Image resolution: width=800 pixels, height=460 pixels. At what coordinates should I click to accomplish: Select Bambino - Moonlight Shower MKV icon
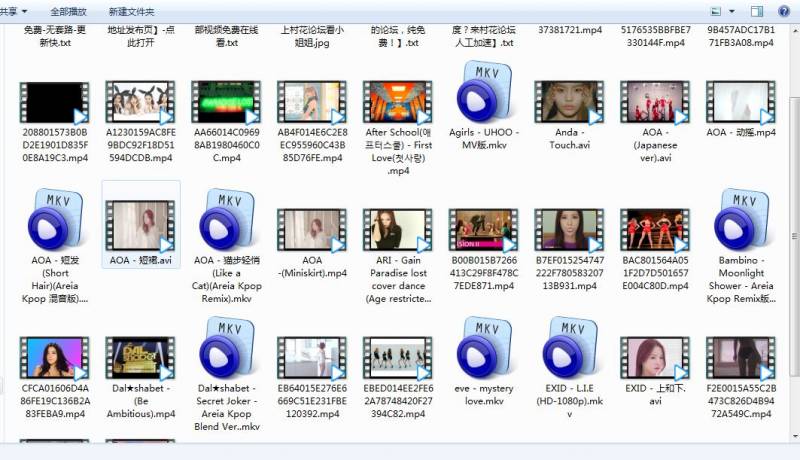pos(740,220)
